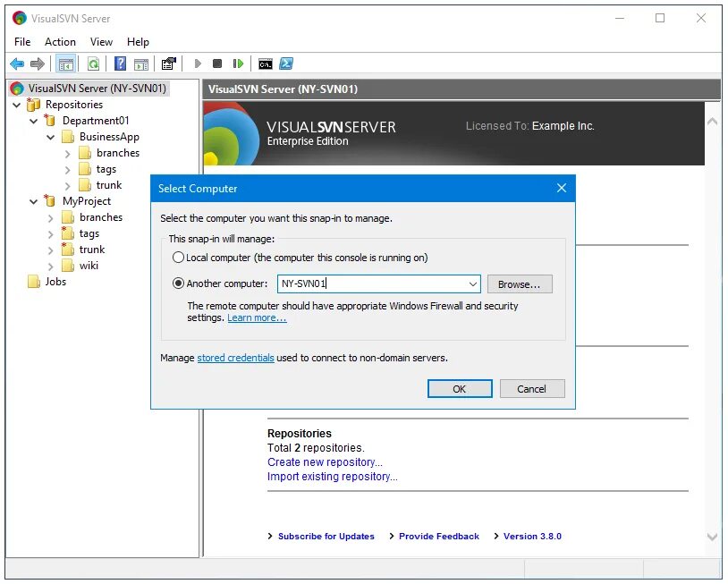Screen dimensions: 728x584
Task: Open the File menu
Action: click(22, 42)
